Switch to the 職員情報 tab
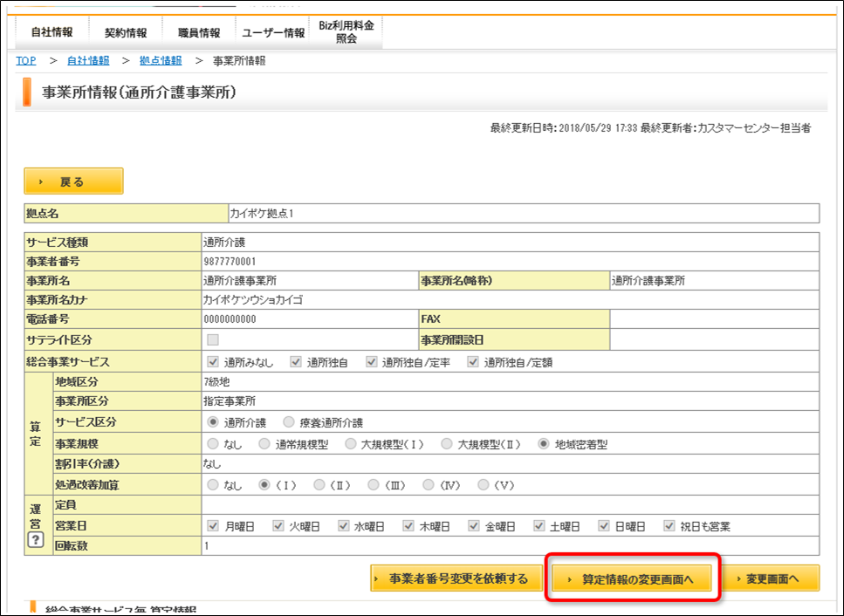Viewport: 844px width, 616px height. coord(199,32)
